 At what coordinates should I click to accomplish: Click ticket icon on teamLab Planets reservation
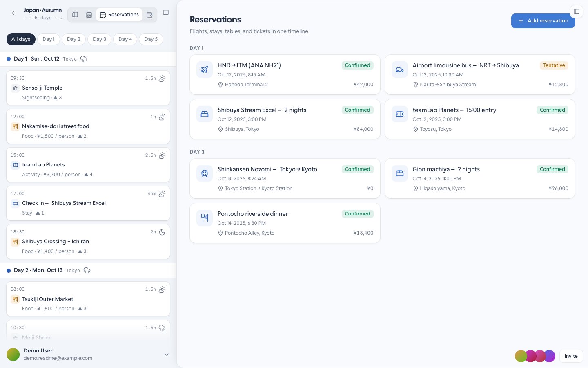(400, 114)
